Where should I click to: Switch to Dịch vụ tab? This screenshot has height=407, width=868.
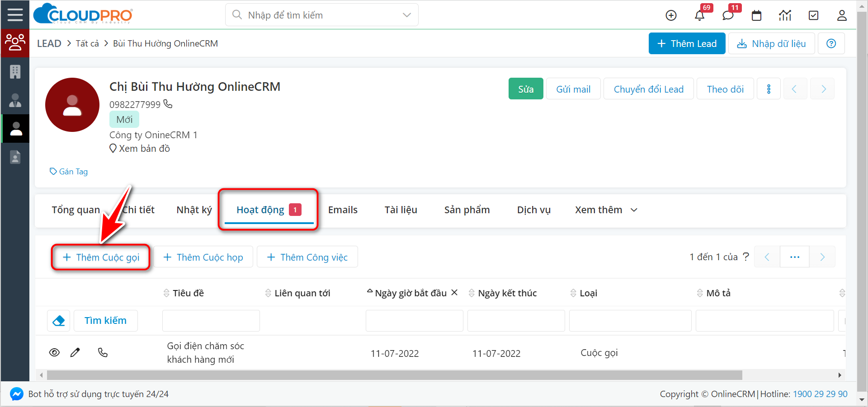533,210
